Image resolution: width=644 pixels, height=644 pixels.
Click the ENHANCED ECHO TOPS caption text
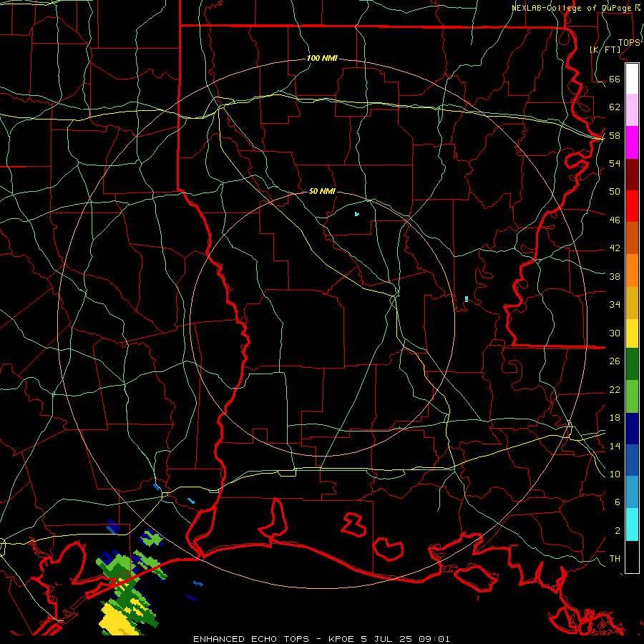[x=251, y=639]
